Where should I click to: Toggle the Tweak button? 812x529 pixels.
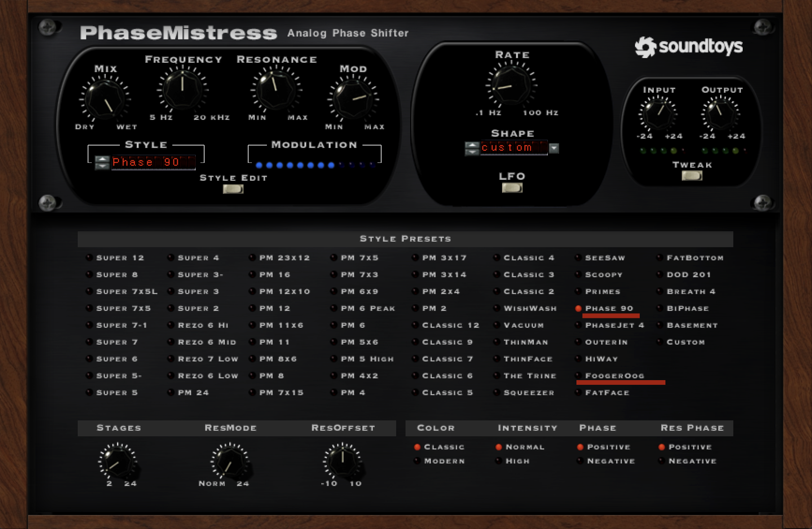point(692,176)
